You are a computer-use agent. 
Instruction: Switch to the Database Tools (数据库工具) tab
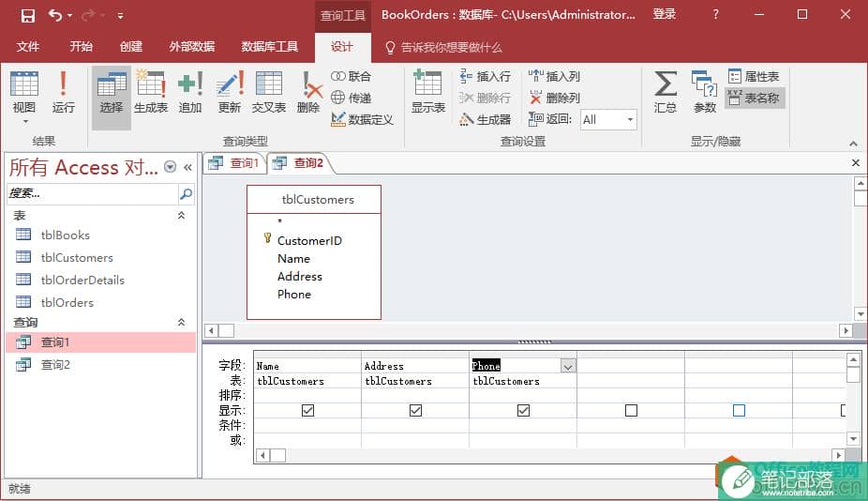(x=270, y=47)
